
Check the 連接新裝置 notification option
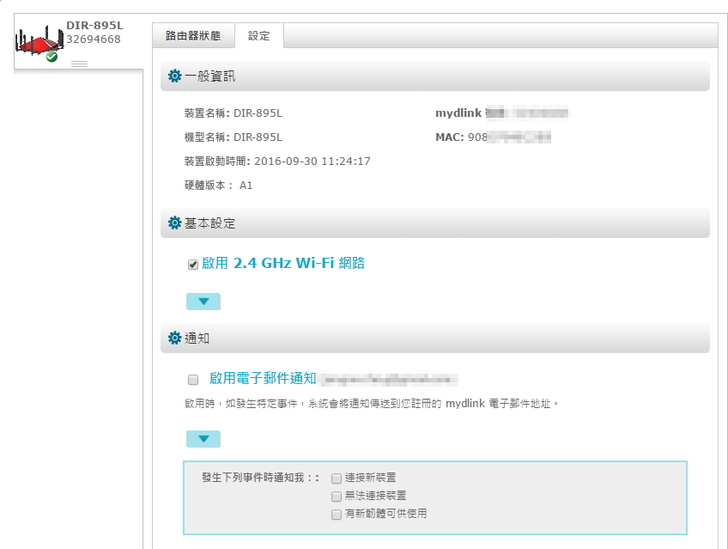click(337, 478)
